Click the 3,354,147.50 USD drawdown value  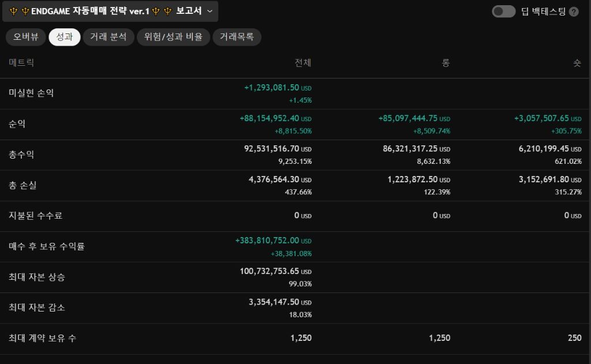(280, 302)
